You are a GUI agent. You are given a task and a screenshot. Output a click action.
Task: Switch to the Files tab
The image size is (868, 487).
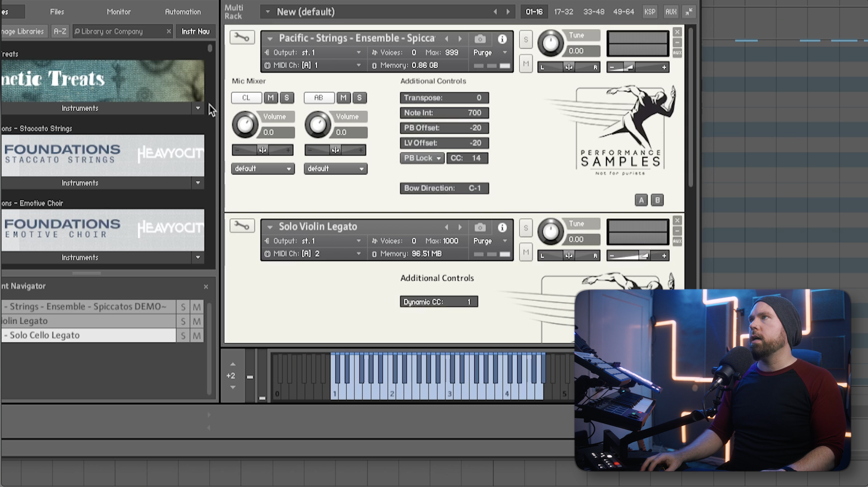57,12
